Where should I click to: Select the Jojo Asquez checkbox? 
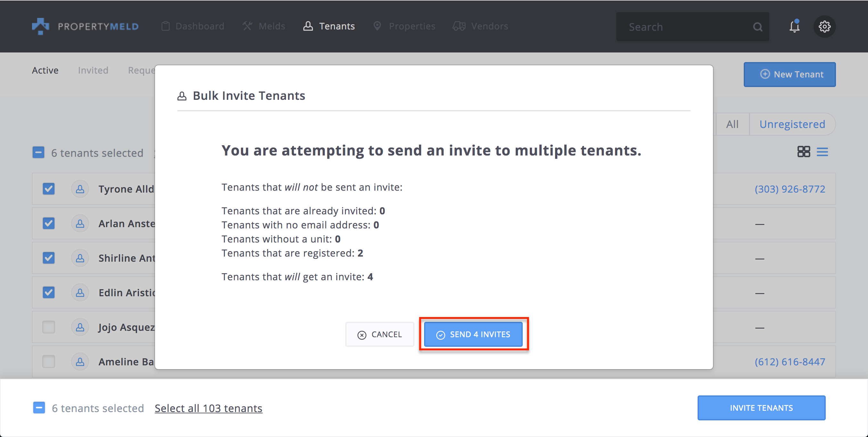(x=48, y=327)
